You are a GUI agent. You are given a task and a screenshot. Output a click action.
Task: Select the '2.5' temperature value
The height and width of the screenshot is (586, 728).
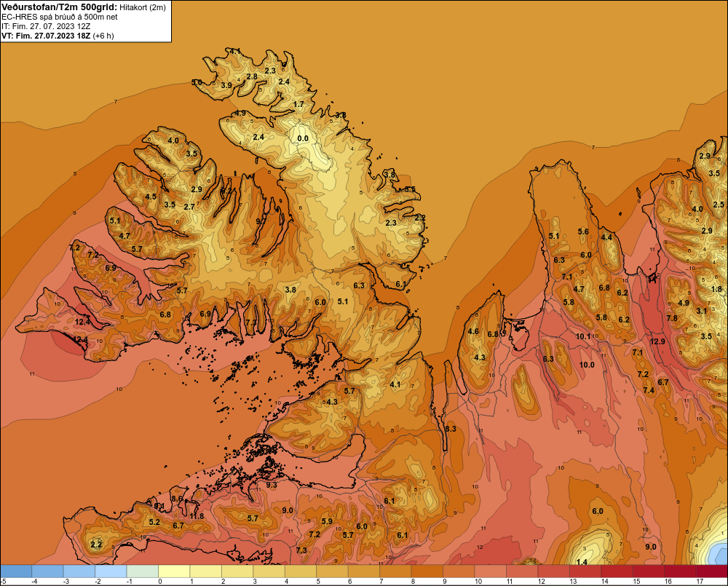tap(719, 205)
